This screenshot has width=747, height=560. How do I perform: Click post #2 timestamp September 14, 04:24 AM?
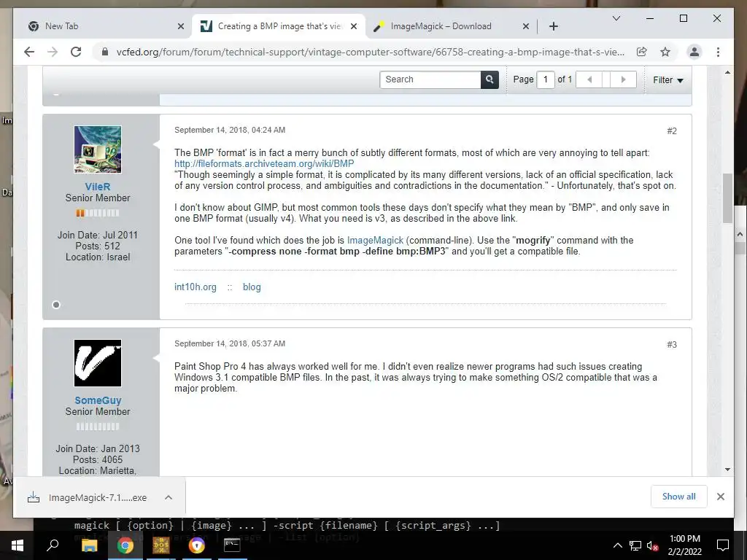230,130
